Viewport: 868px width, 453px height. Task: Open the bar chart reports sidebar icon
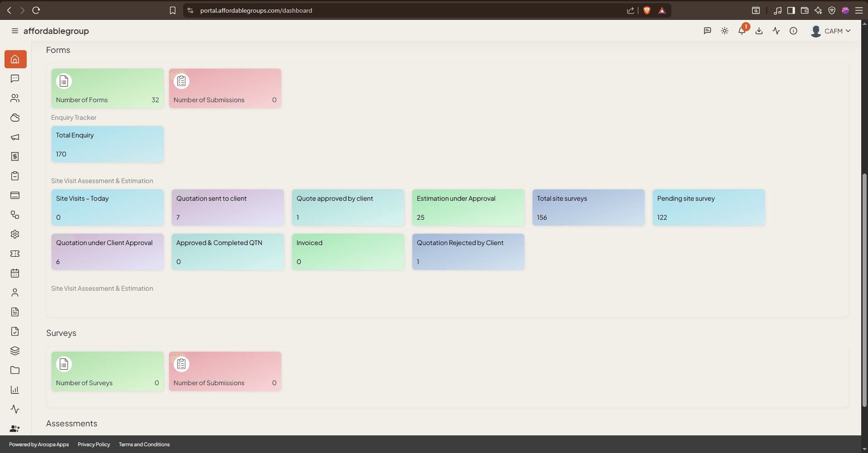[15, 390]
